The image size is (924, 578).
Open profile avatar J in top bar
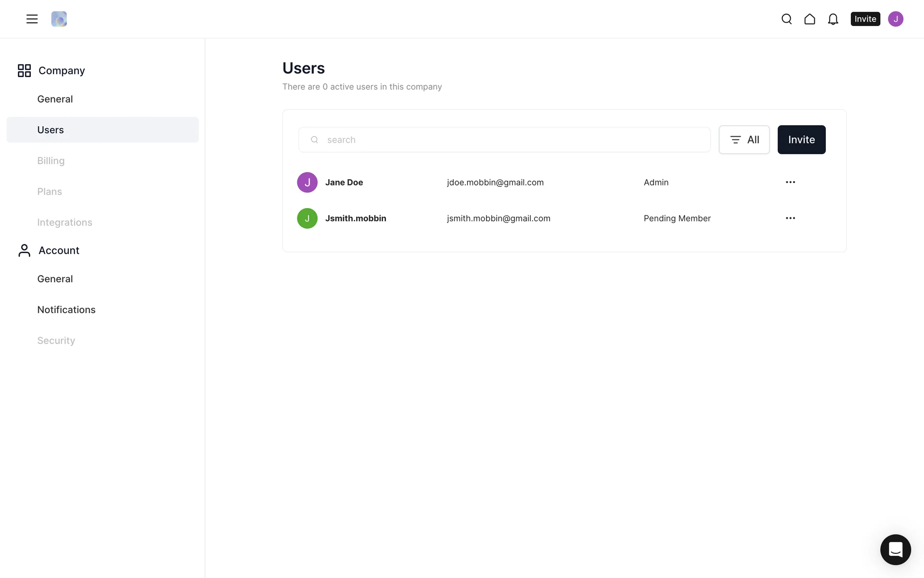tap(895, 19)
